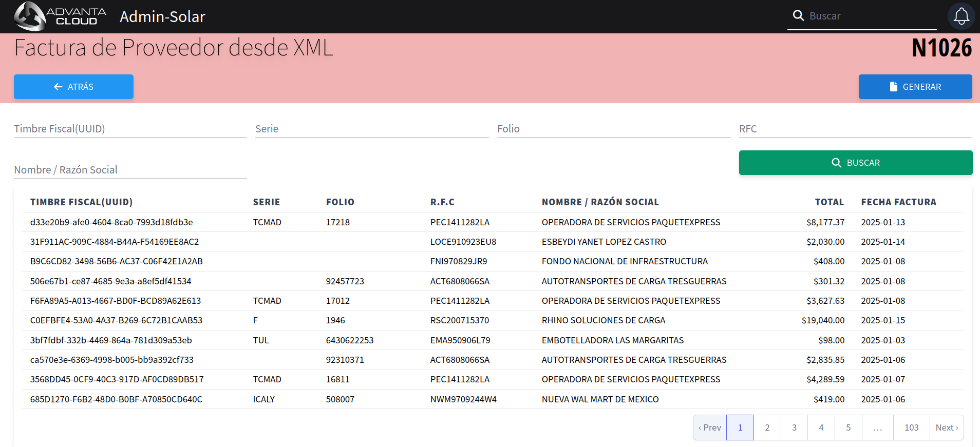This screenshot has width=980, height=447.
Task: Click the Advanta Cloud logo
Action: [x=60, y=16]
